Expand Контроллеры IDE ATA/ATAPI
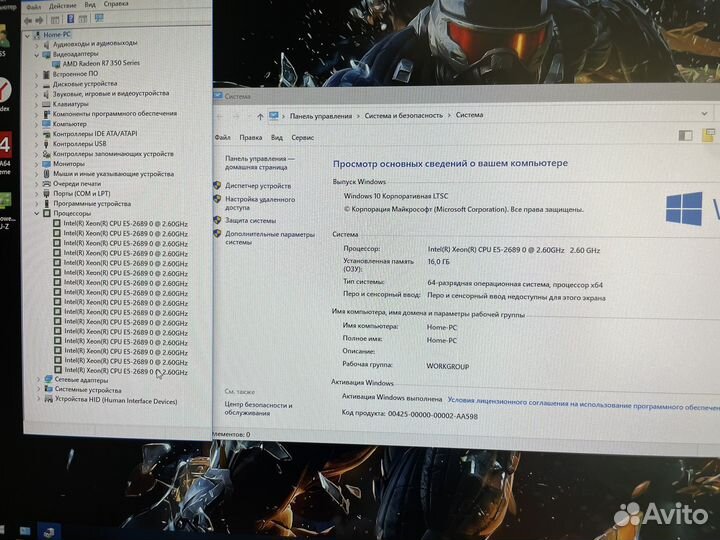720x540 pixels. click(36, 135)
